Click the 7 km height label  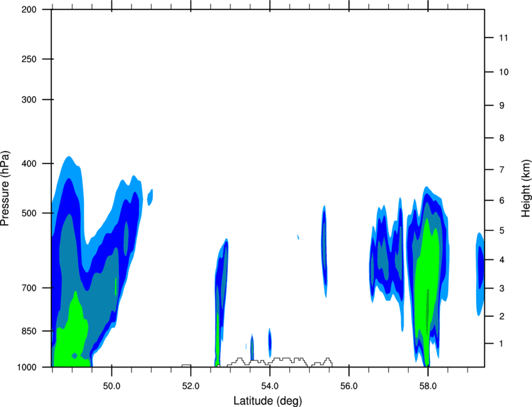click(x=502, y=170)
